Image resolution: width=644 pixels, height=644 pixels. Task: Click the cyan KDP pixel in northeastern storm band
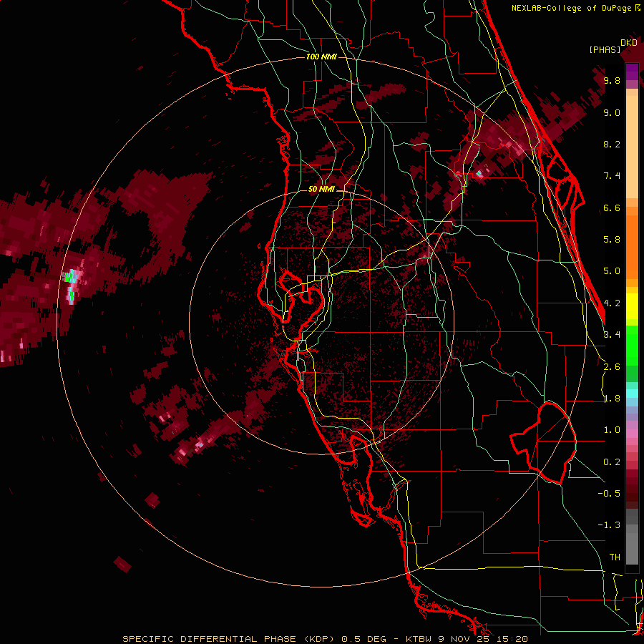tap(479, 173)
